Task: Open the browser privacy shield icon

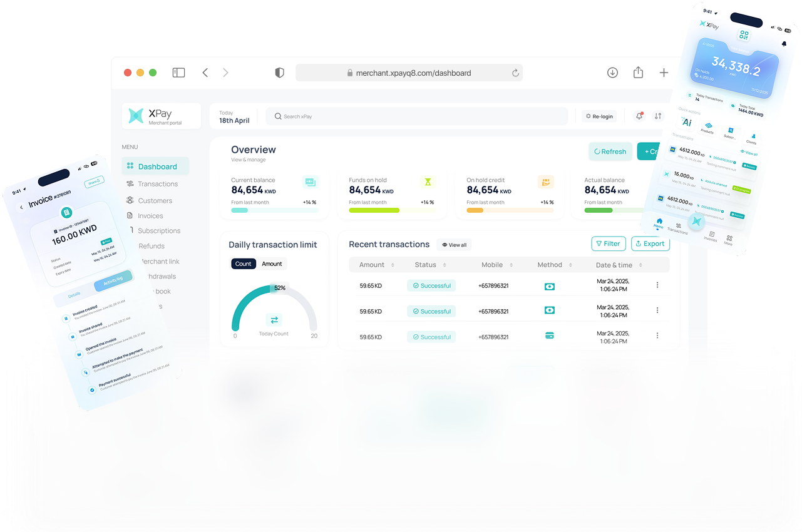Action: tap(279, 73)
